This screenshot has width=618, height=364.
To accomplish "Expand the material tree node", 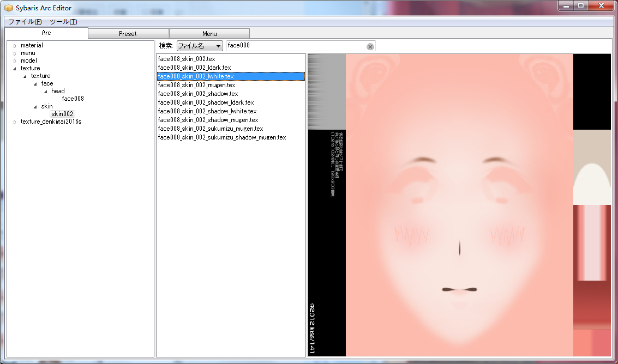I will click(15, 46).
